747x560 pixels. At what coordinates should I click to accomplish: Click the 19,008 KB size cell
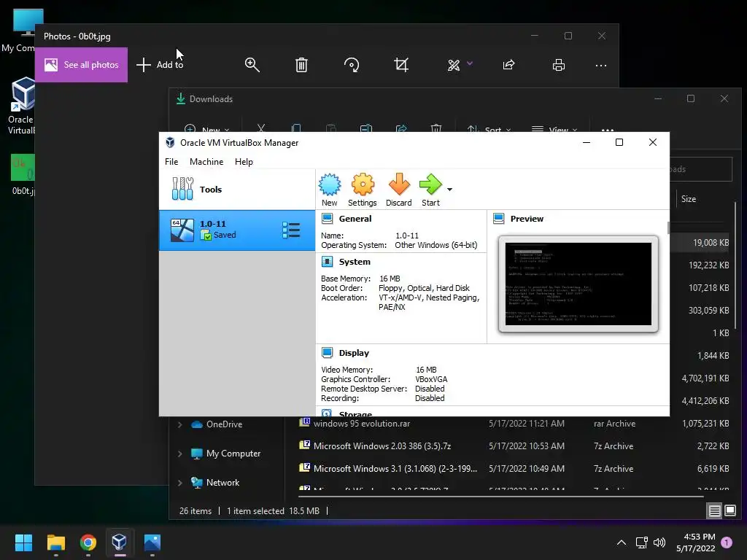[711, 242]
